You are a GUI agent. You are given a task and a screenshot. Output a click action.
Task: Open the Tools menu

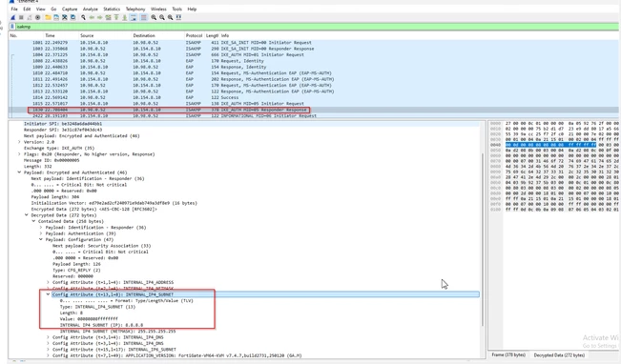coord(177,9)
